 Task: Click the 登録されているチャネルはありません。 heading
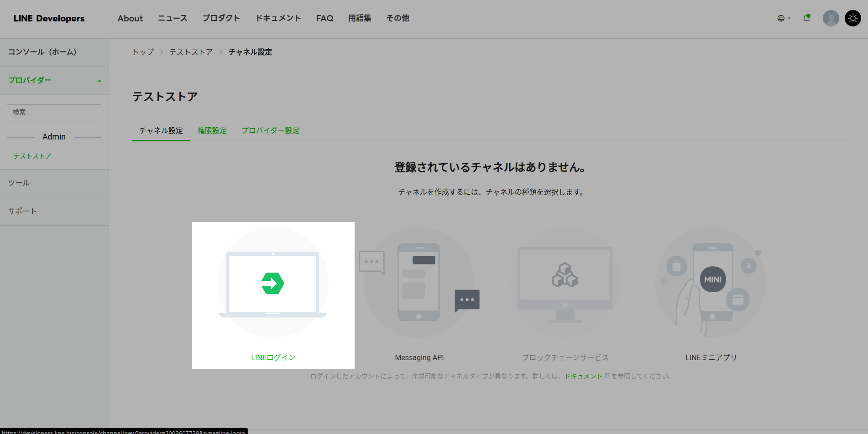(x=491, y=167)
